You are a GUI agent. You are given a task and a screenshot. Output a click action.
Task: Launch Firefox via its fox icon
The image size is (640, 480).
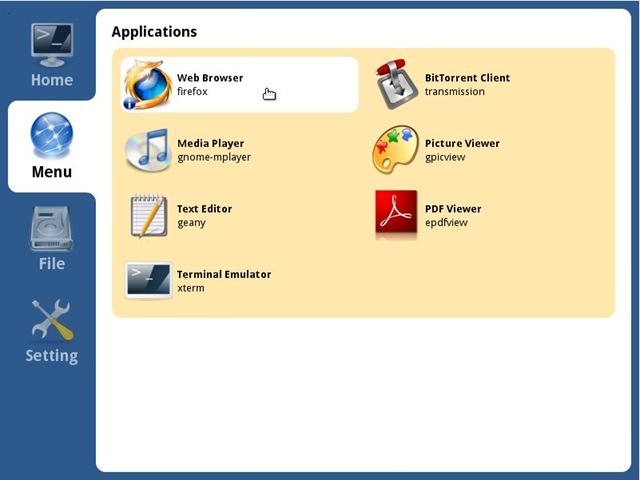click(x=147, y=85)
